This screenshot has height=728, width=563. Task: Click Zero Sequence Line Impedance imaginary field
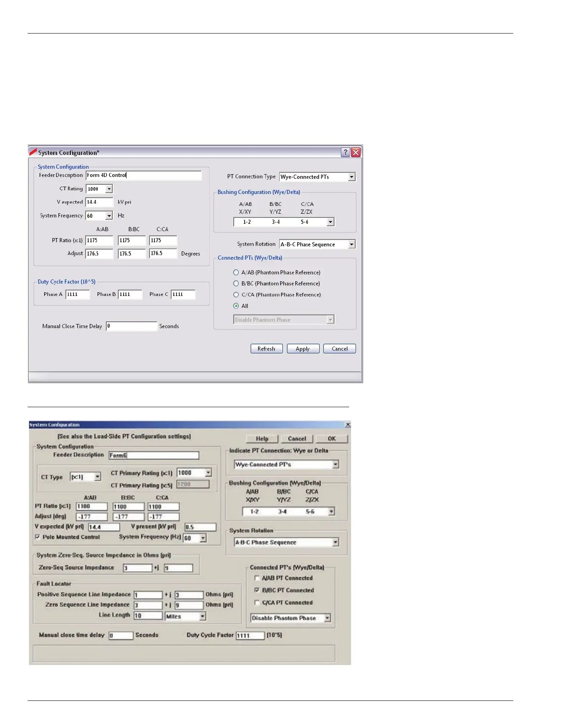pos(189,605)
